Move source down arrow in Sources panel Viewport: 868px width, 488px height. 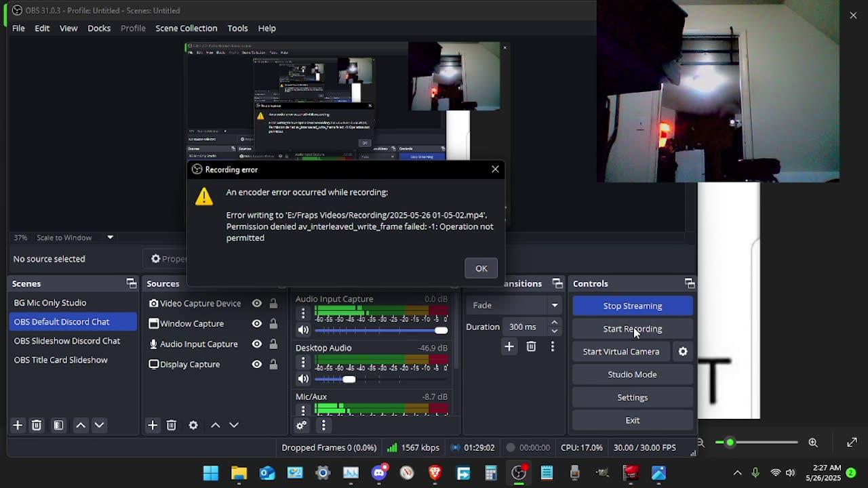click(234, 425)
